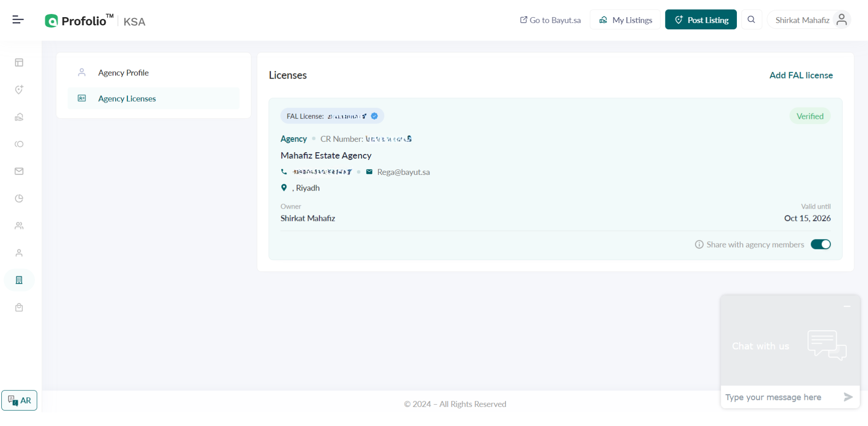This screenshot has width=868, height=426.
Task: Click the info icon beside Share with agency members
Action: pyautogui.click(x=699, y=244)
